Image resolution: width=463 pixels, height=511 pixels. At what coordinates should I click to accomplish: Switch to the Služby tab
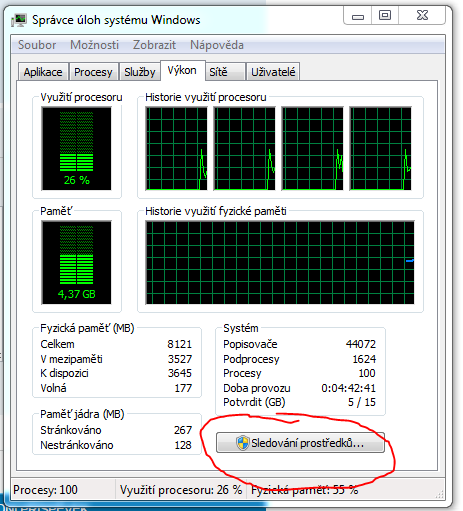pos(140,72)
